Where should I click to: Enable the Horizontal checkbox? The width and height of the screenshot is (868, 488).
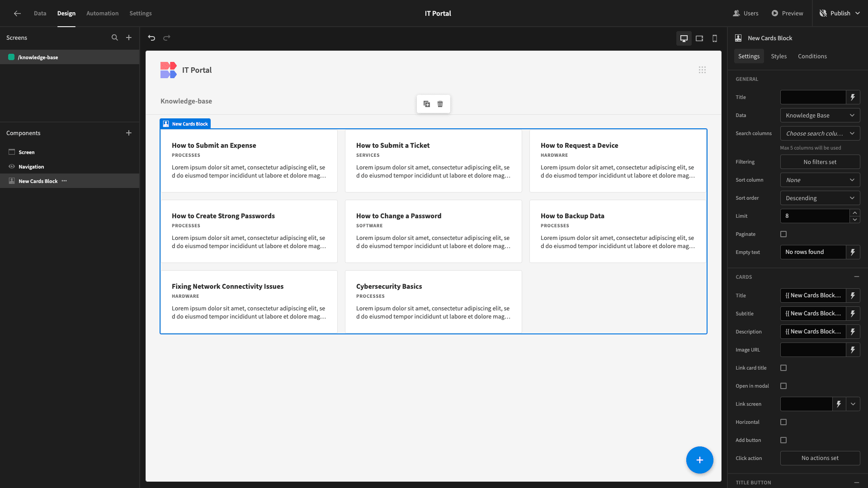[783, 422]
